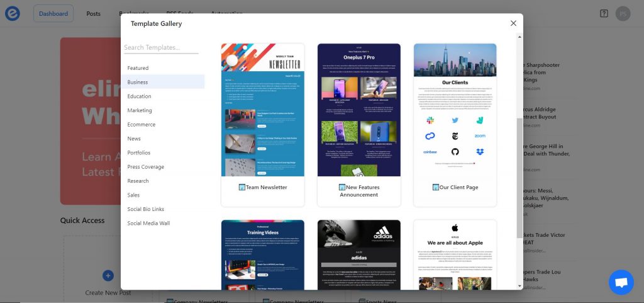Open the adidas template thumbnail
The width and height of the screenshot is (644, 303).
point(359,255)
